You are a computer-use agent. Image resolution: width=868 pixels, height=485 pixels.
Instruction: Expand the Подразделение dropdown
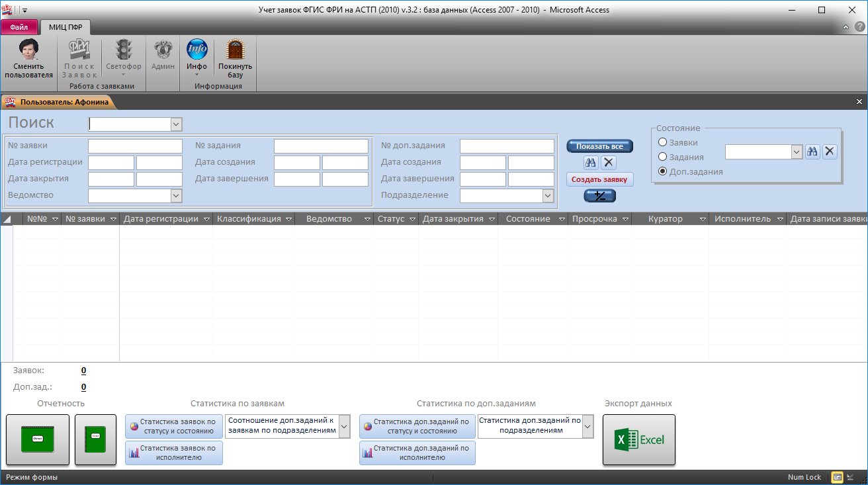[x=548, y=196]
